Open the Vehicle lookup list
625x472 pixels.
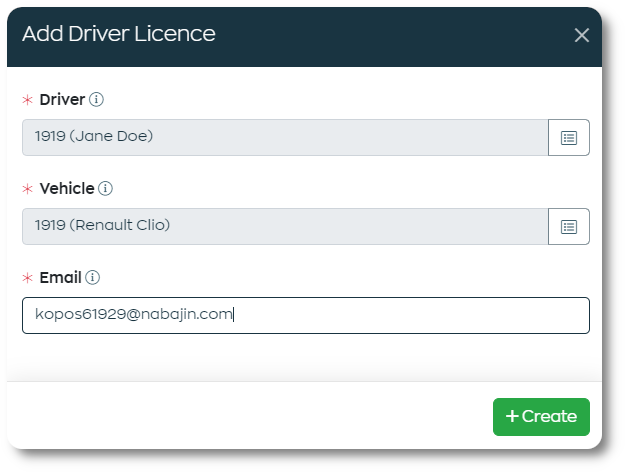coord(569,226)
